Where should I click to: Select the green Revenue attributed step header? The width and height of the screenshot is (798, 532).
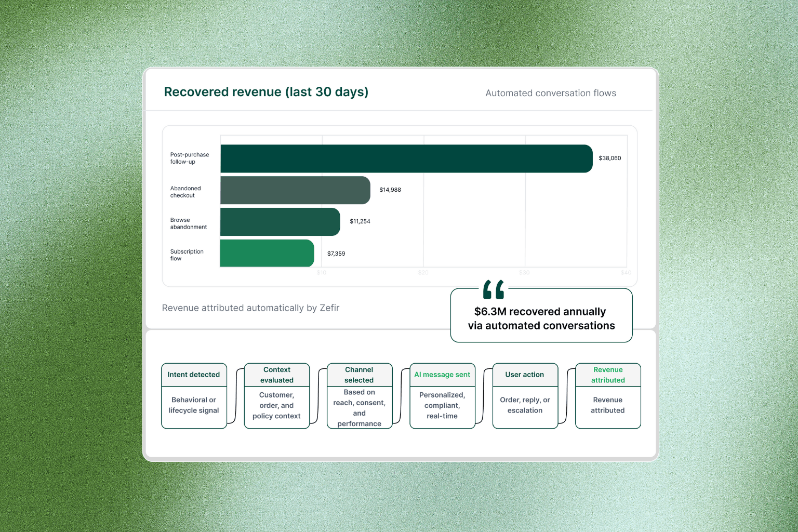[x=608, y=375]
